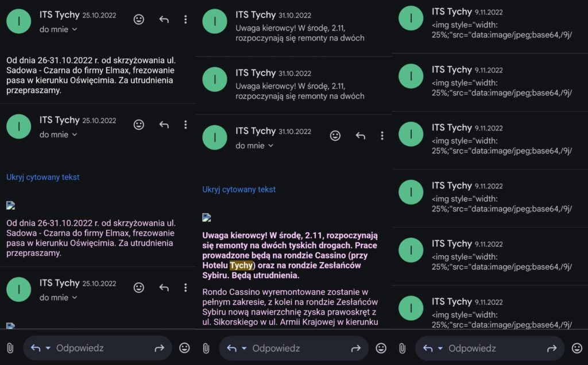
Task: Click the broken image thumbnail in middle email
Action: pyautogui.click(x=207, y=217)
